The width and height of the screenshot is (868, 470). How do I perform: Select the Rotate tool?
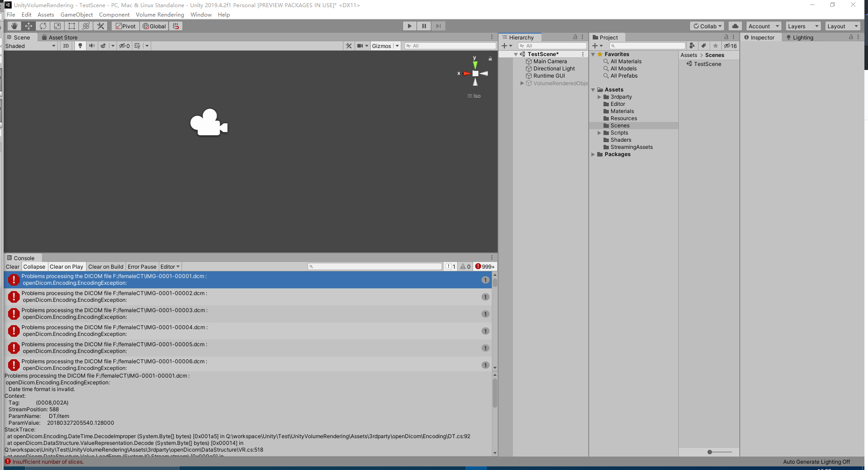coord(43,26)
